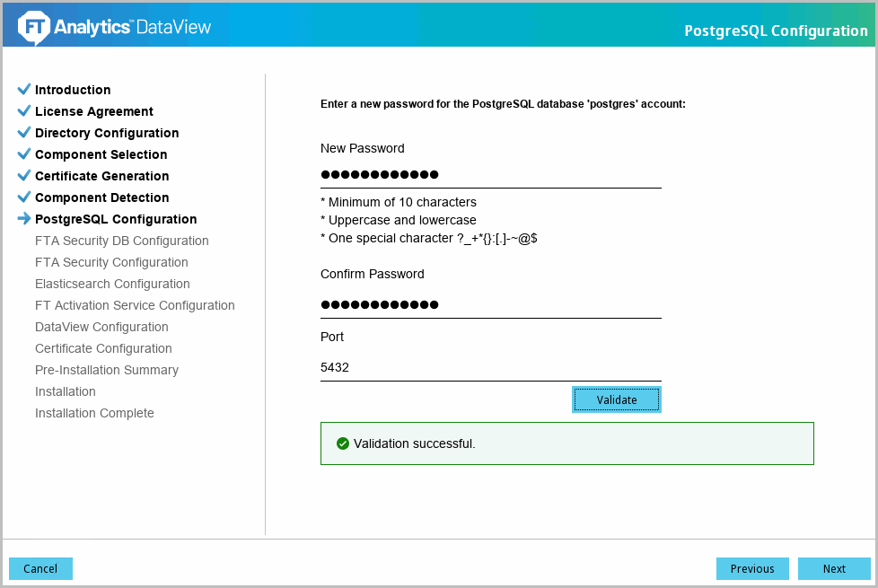Select the Elasticsearch Configuration step
878x588 pixels.
112,284
